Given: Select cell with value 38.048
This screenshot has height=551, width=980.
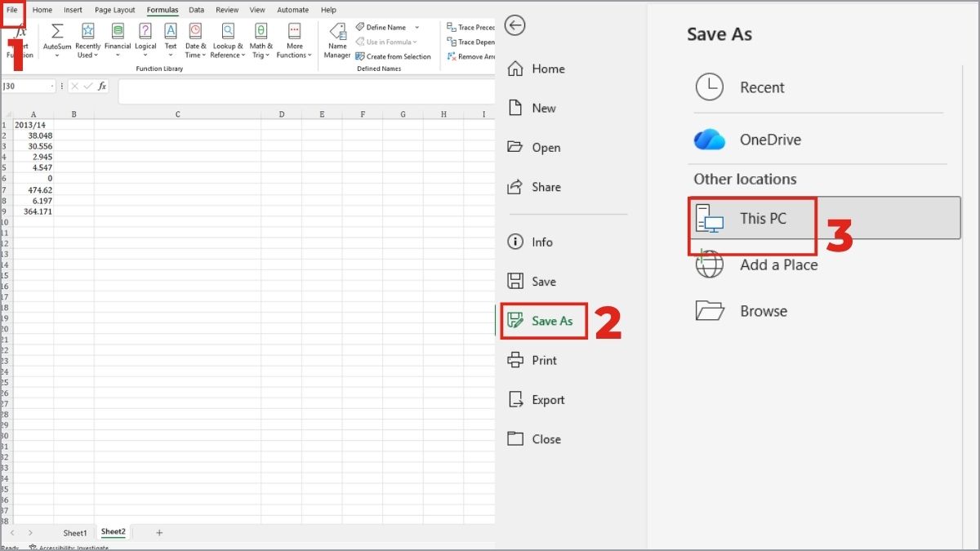Looking at the screenshot, I should coord(33,136).
